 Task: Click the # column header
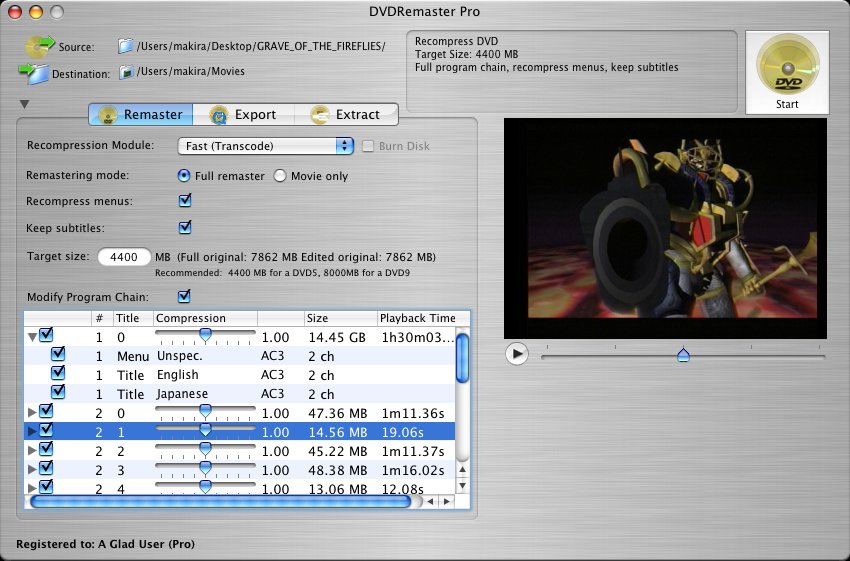coord(102,318)
